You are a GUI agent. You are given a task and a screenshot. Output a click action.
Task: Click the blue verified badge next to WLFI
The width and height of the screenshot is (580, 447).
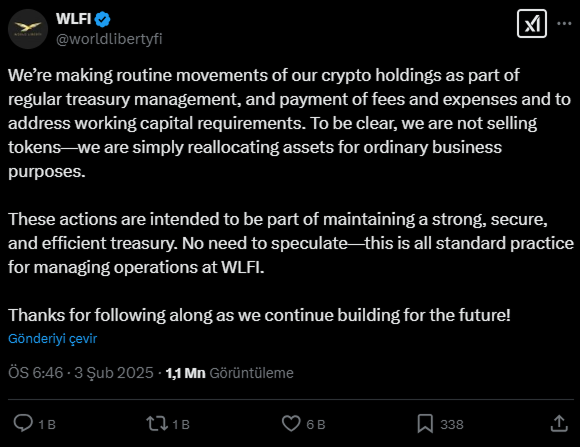click(102, 19)
